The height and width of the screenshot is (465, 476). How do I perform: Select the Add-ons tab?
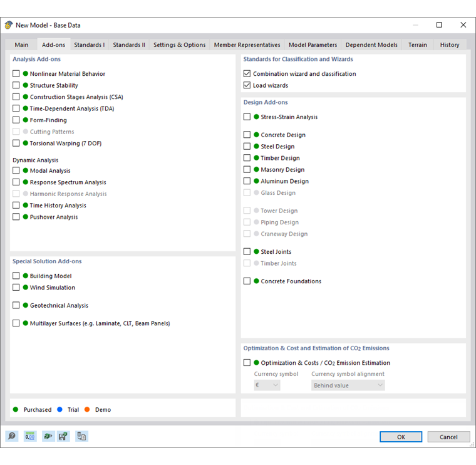click(53, 44)
